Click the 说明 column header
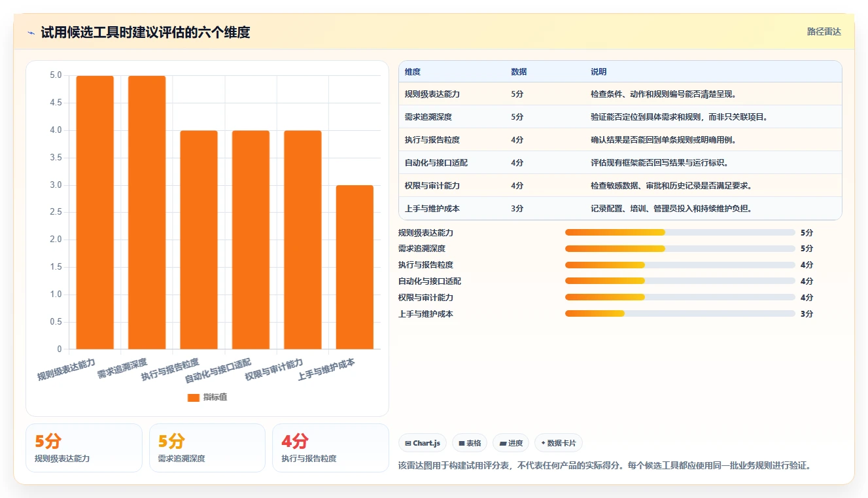This screenshot has width=868, height=498. [599, 72]
